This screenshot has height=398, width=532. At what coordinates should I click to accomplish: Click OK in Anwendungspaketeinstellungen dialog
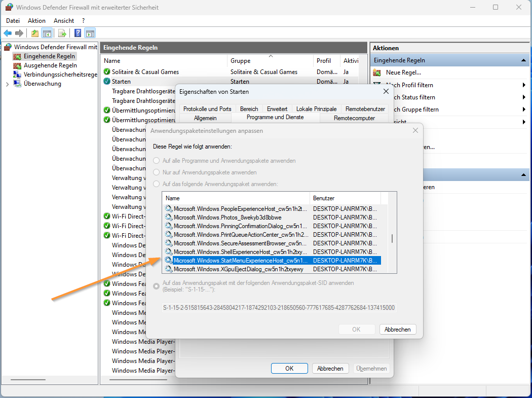click(x=356, y=330)
